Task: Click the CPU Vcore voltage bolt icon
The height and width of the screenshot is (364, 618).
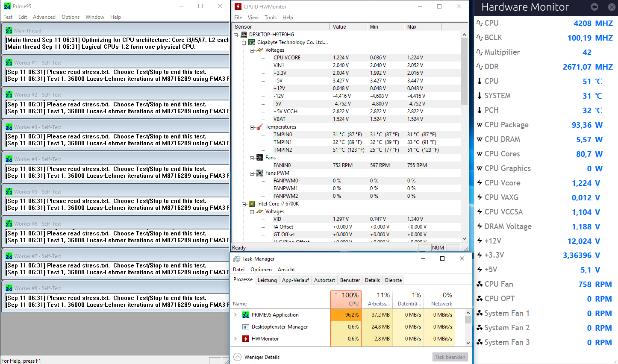Action: point(480,183)
